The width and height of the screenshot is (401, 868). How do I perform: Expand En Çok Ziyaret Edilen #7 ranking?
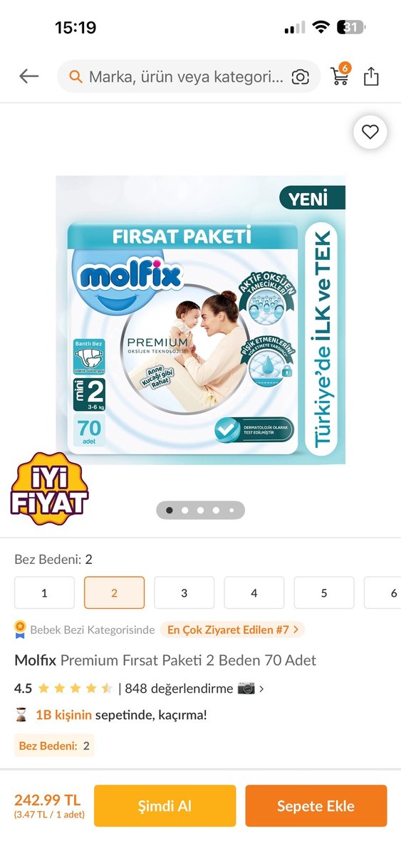[232, 629]
